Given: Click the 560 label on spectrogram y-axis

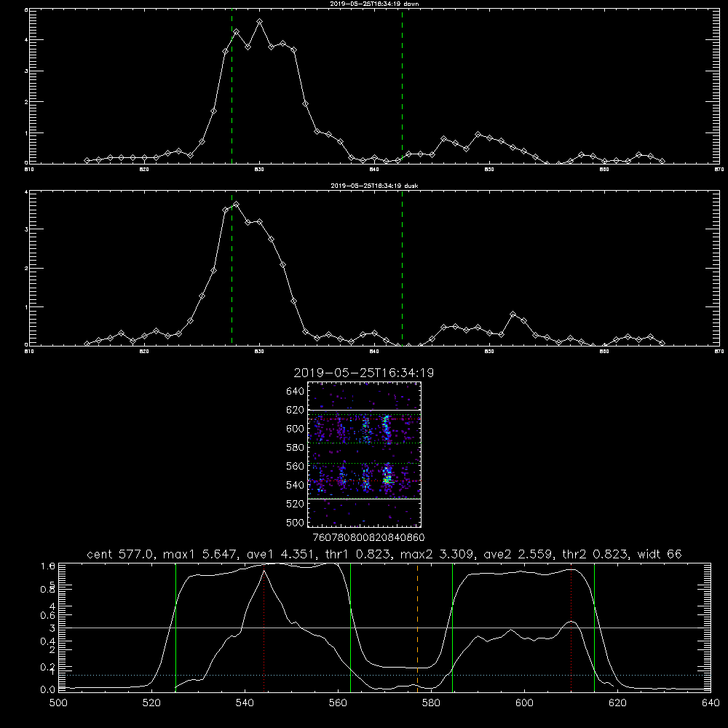Looking at the screenshot, I should pos(296,466).
